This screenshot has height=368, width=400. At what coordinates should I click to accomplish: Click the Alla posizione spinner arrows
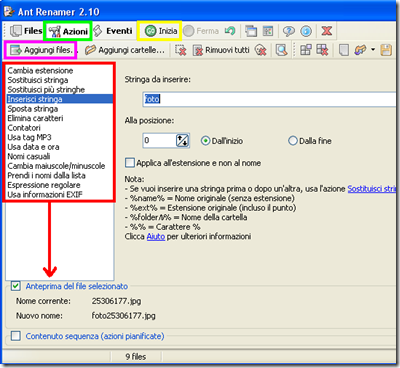182,140
